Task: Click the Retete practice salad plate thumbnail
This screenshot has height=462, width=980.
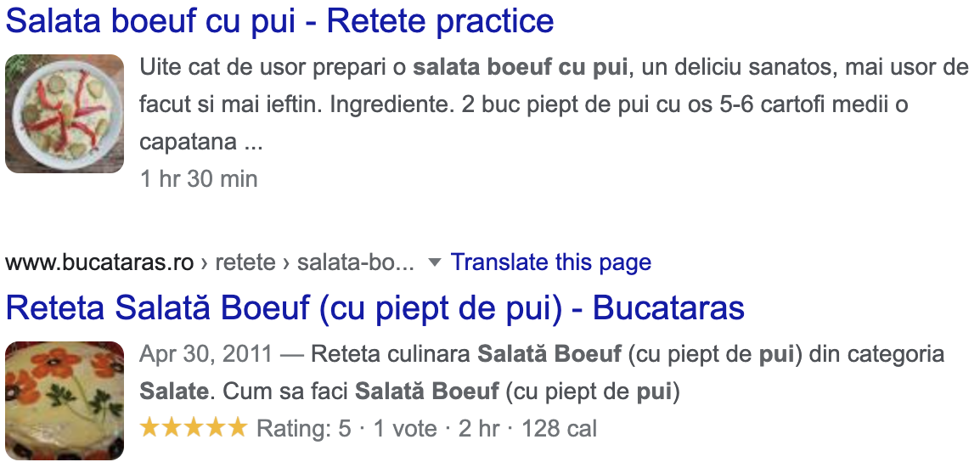Action: (x=65, y=114)
